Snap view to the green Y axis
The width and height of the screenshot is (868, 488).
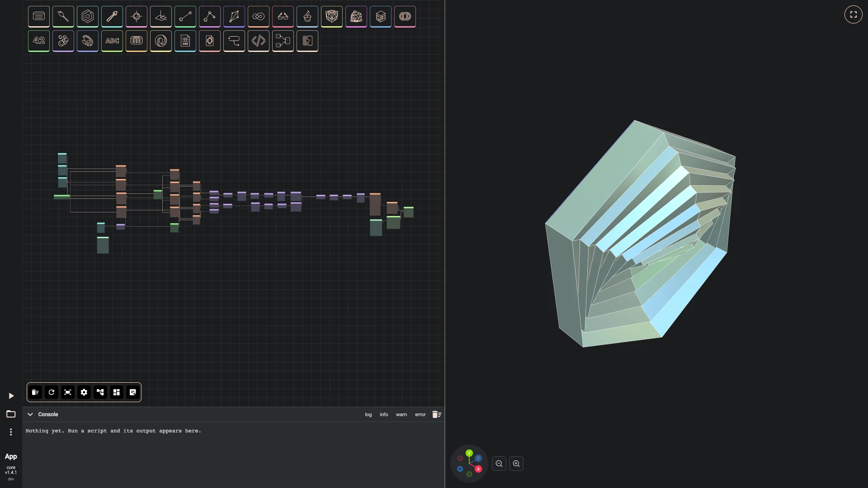pos(469,453)
